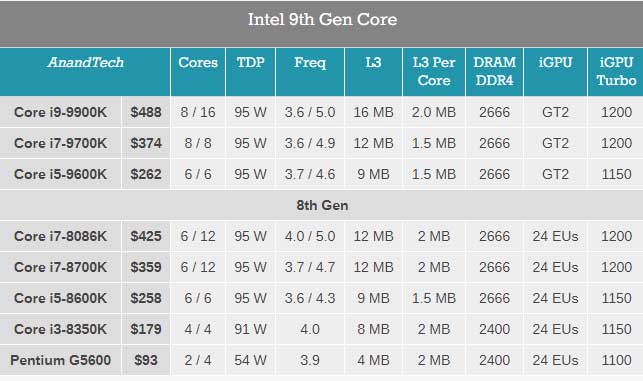
Task: Click the TDP column header
Action: (x=251, y=72)
